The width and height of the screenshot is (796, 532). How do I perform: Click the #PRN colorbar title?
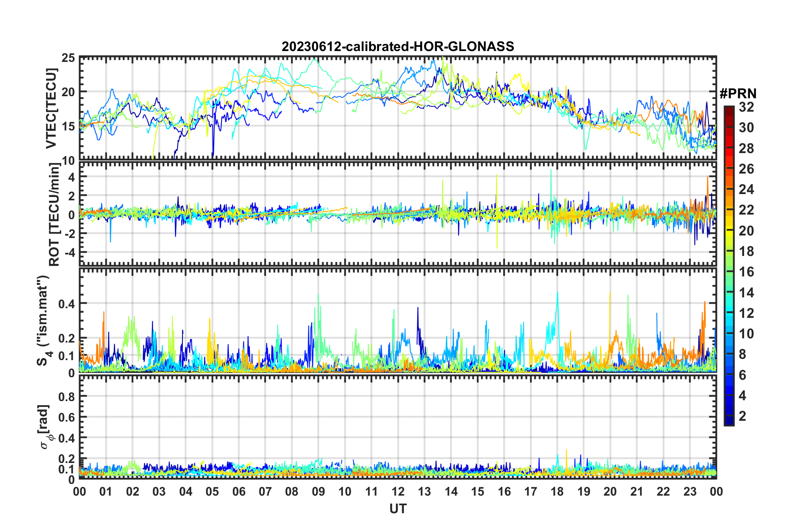pos(737,94)
